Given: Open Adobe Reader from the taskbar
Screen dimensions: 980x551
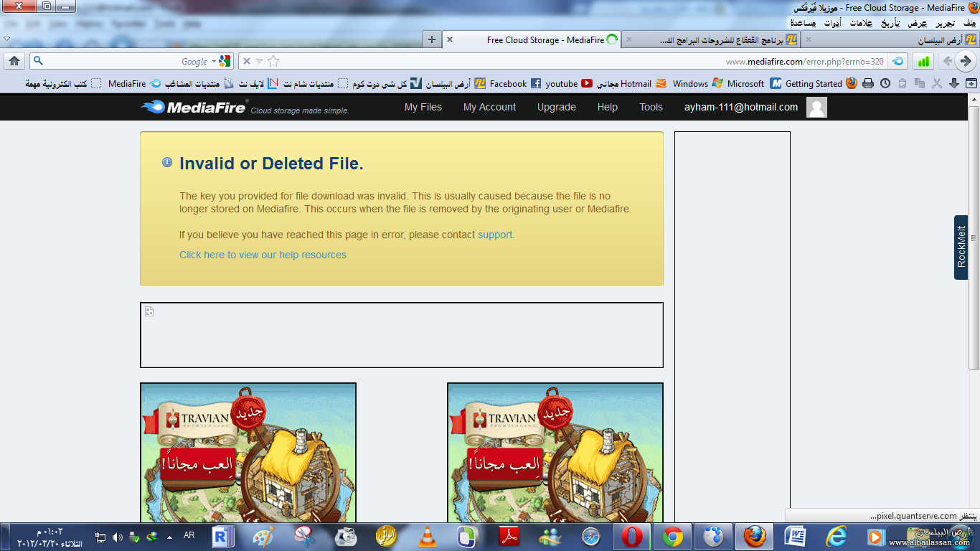Looking at the screenshot, I should pos(509,537).
